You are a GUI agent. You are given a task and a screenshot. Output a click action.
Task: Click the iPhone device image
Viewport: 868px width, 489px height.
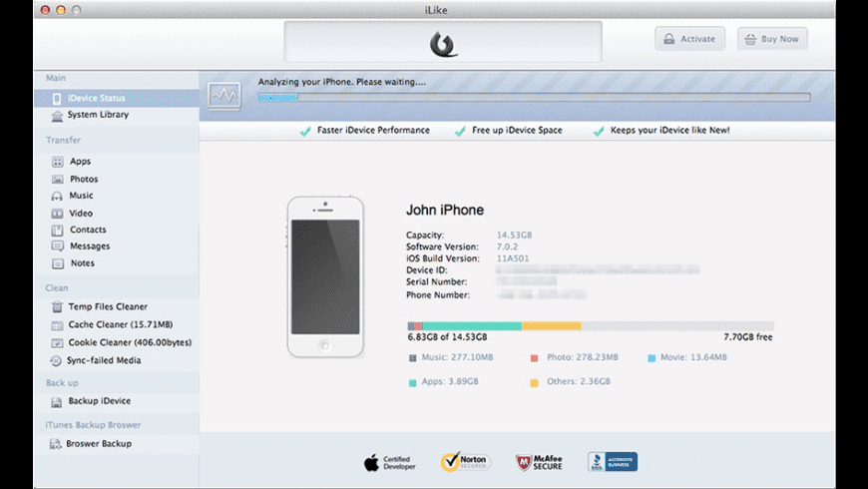coord(325,276)
